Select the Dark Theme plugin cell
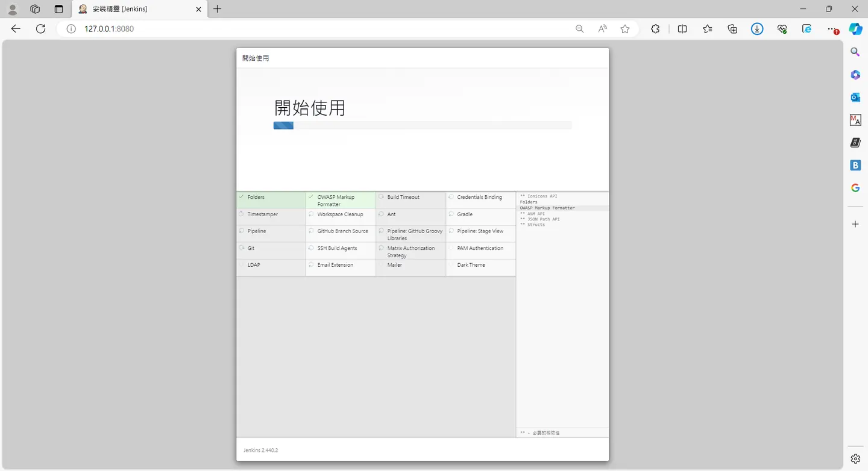This screenshot has width=868, height=471. point(481,268)
